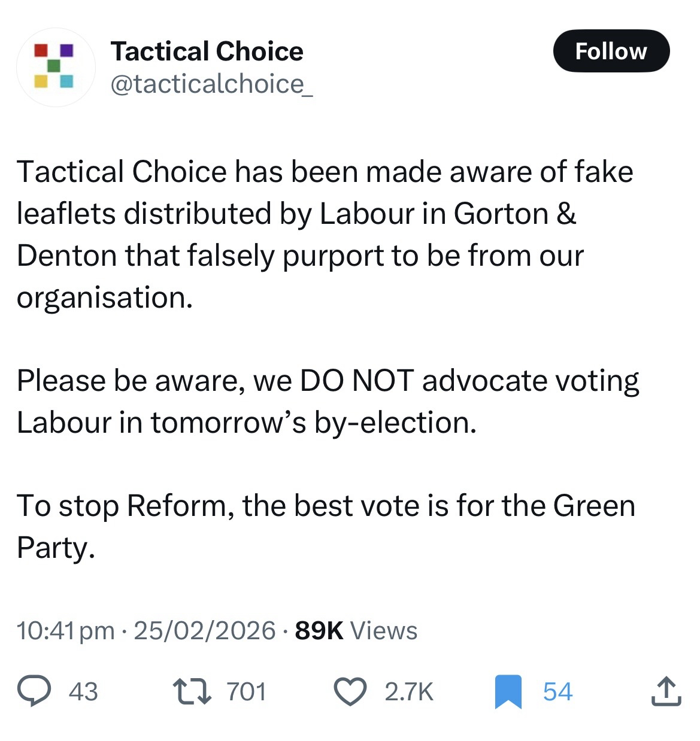700x741 pixels.
Task: Click the 701 reposts count
Action: click(x=246, y=692)
